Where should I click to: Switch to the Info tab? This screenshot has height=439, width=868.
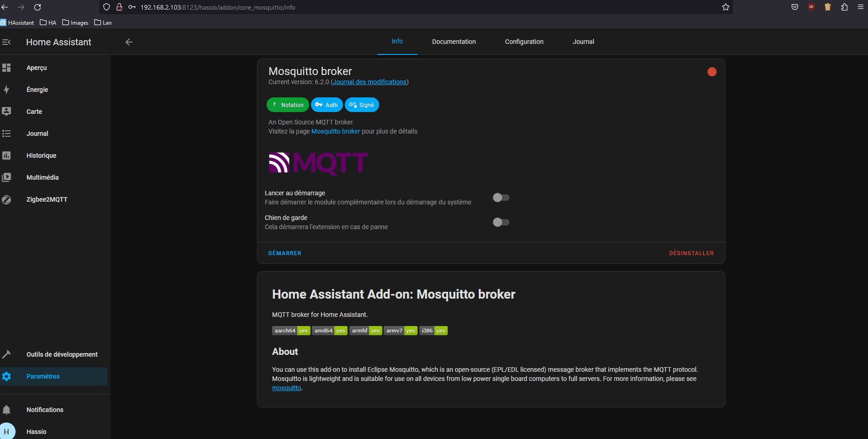(x=397, y=42)
